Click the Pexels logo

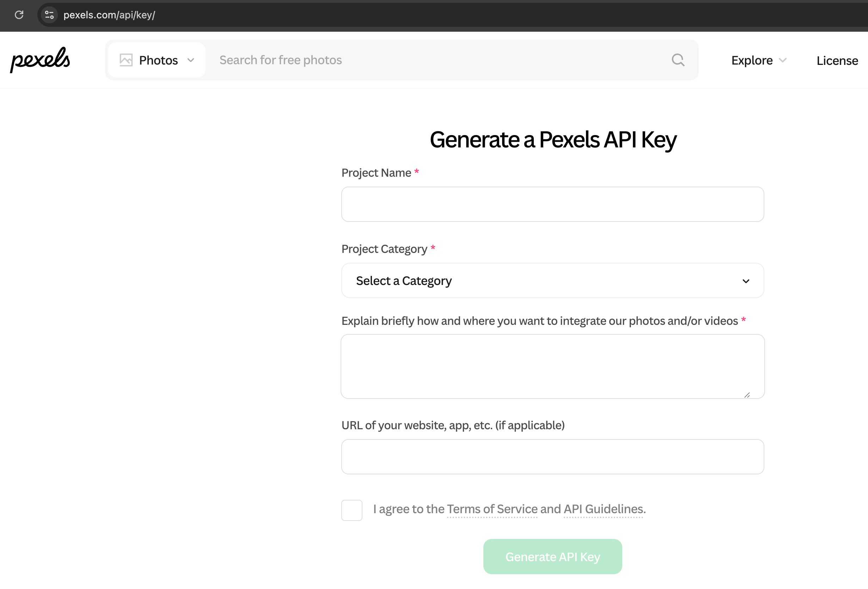pyautogui.click(x=40, y=60)
